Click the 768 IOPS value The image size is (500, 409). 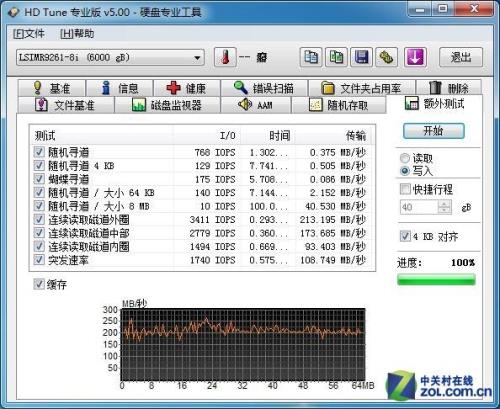click(x=215, y=152)
